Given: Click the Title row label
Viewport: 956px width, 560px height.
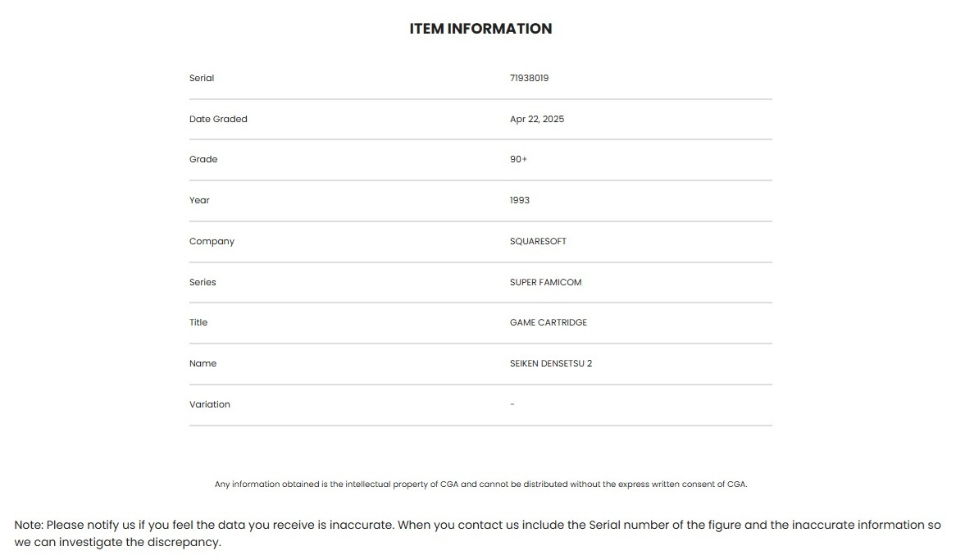Looking at the screenshot, I should pos(198,322).
